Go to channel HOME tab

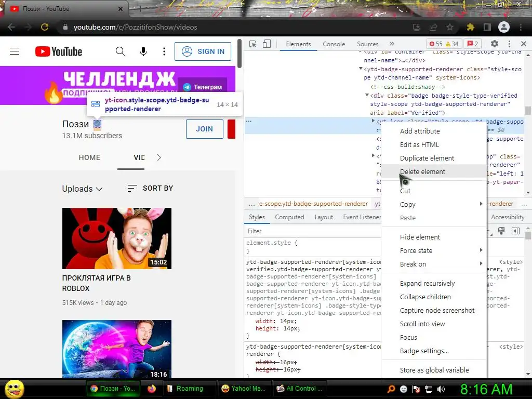[x=89, y=157]
